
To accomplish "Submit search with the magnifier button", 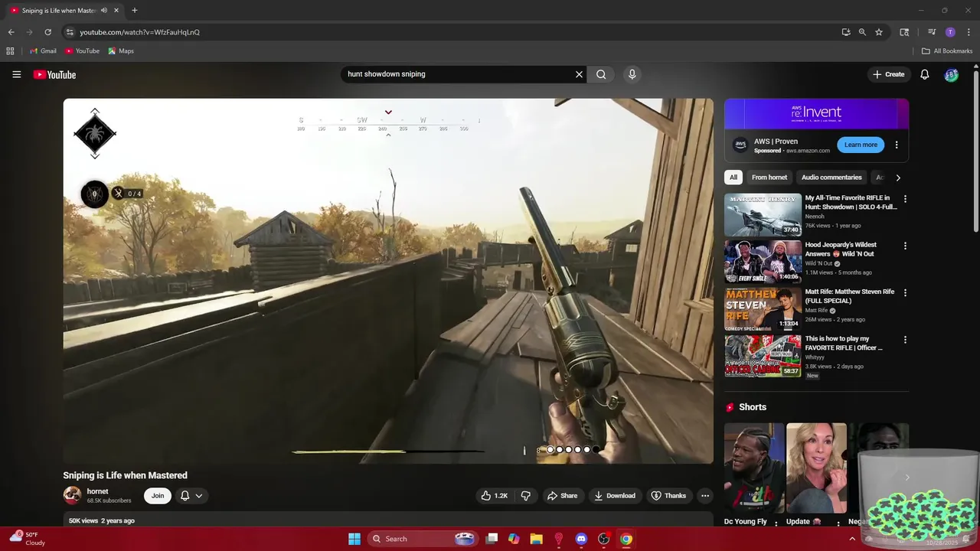I will [x=601, y=74].
